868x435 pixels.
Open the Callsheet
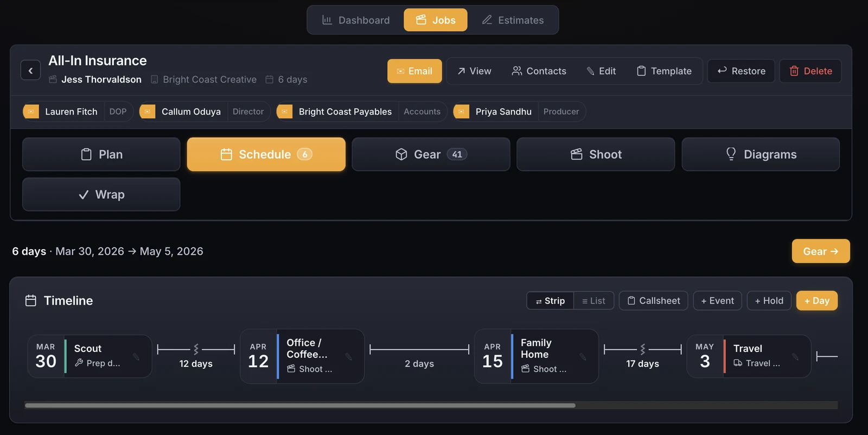point(654,301)
